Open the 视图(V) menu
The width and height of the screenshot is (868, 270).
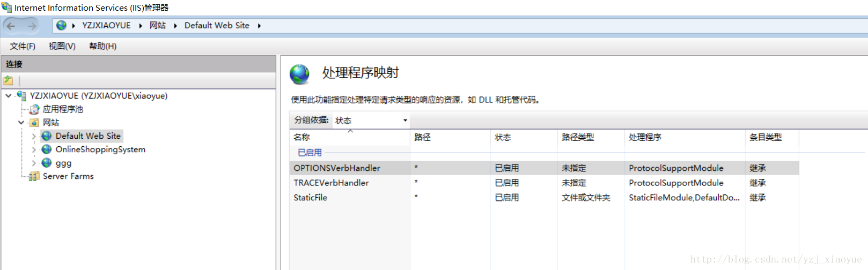(x=62, y=46)
